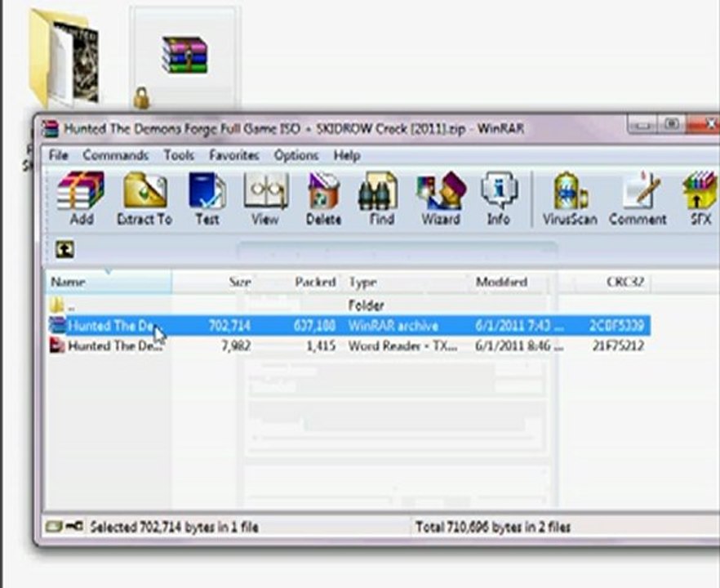Click the "Word Reader - TX..." type cell

pyautogui.click(x=402, y=345)
